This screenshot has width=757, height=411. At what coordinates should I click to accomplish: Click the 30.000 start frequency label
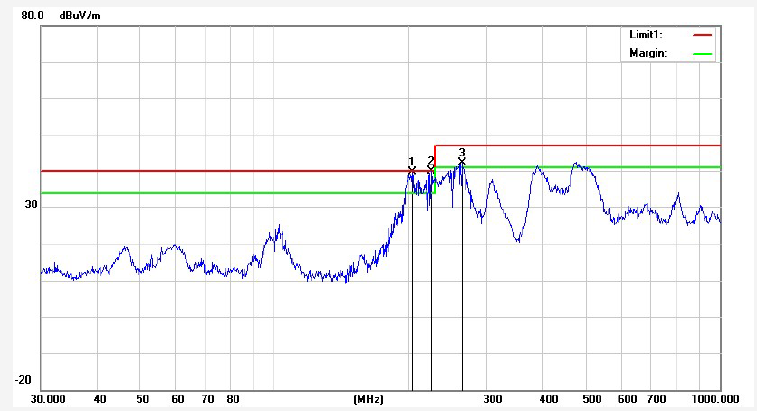49,399
